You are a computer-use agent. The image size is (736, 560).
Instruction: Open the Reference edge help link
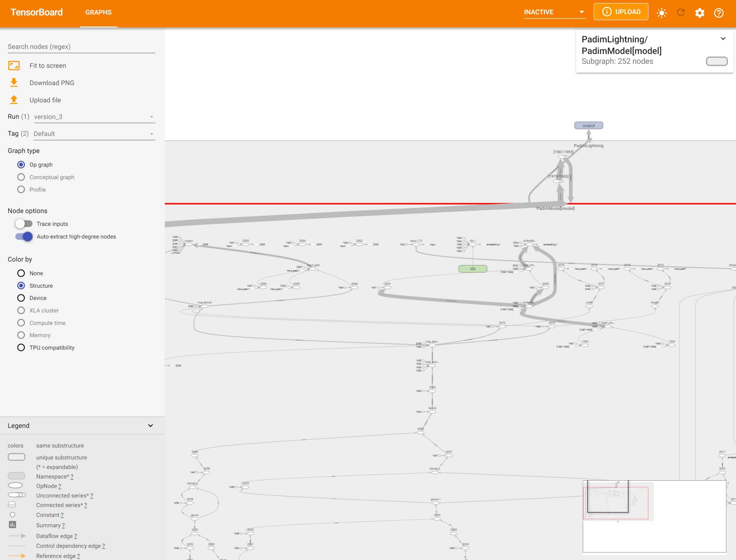(78, 556)
